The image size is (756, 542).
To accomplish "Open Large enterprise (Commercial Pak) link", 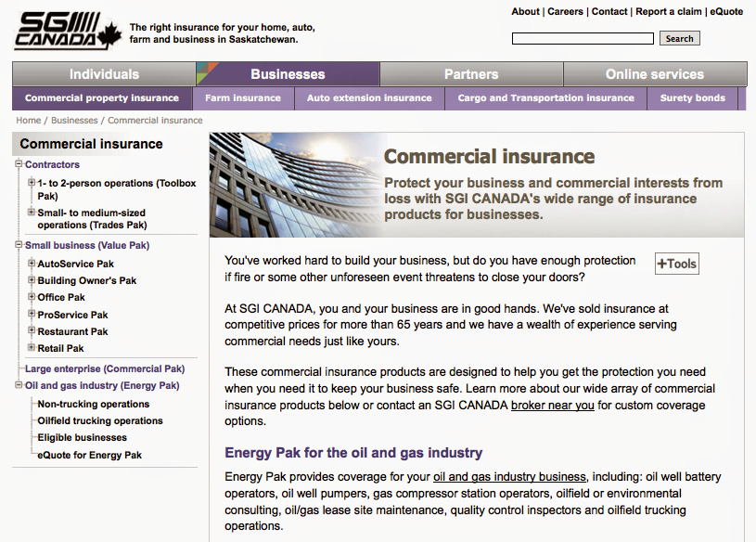I will [105, 368].
